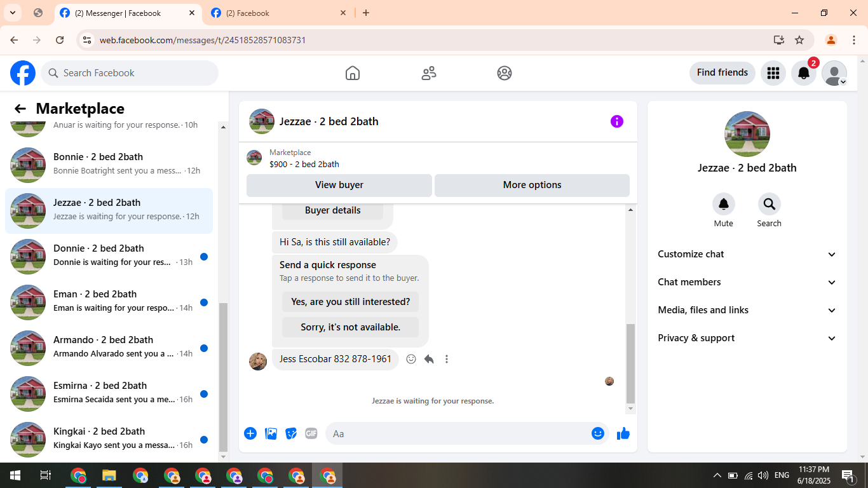Click the Jezzae house profile picture

click(747, 134)
